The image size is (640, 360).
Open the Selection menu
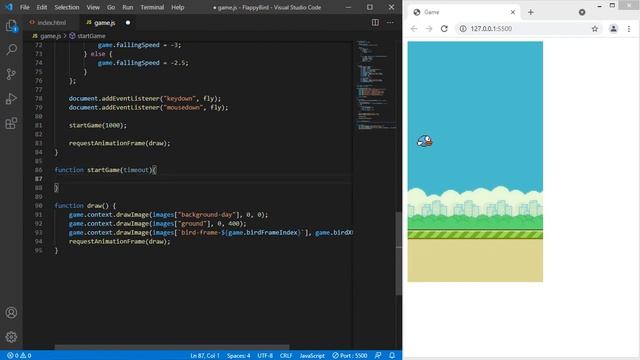[x=67, y=7]
